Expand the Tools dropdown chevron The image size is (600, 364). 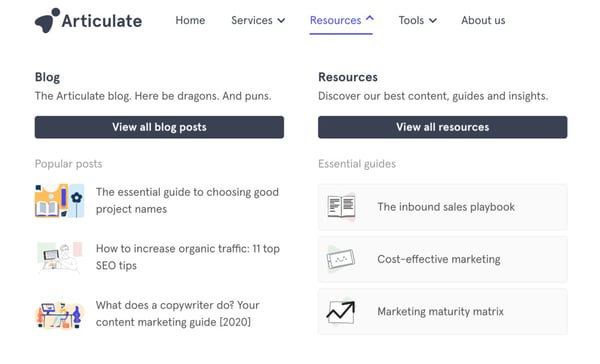(x=433, y=21)
